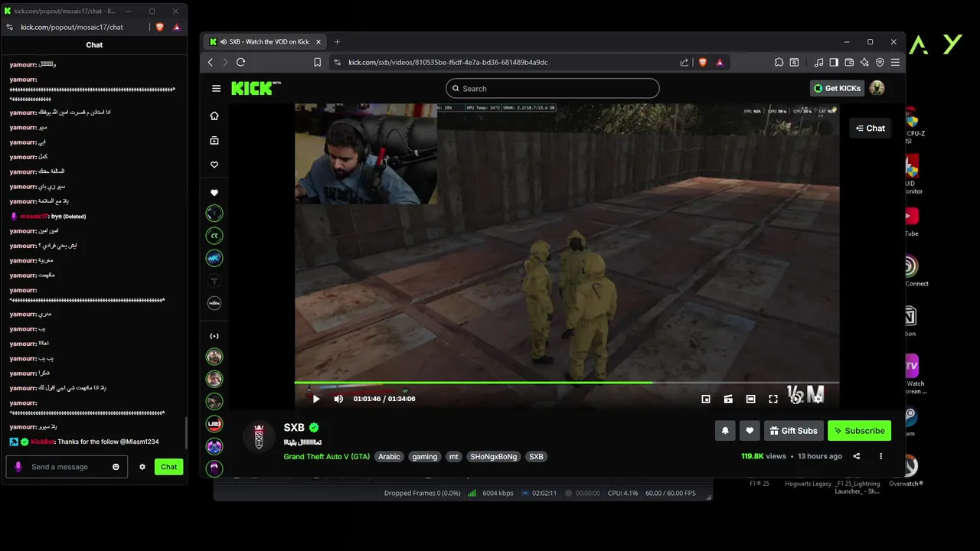Viewport: 980px width, 551px height.
Task: Open the video's three-dot options menu
Action: click(880, 456)
